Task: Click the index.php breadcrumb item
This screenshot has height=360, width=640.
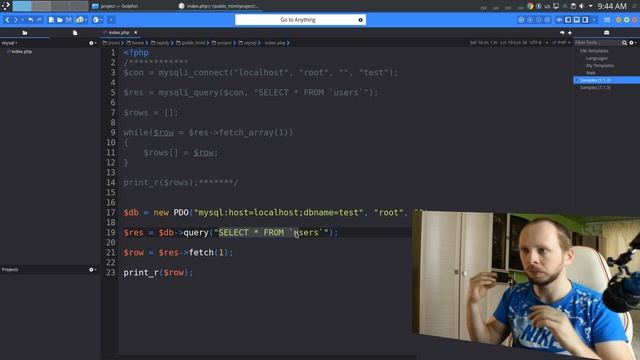Action: tap(275, 43)
